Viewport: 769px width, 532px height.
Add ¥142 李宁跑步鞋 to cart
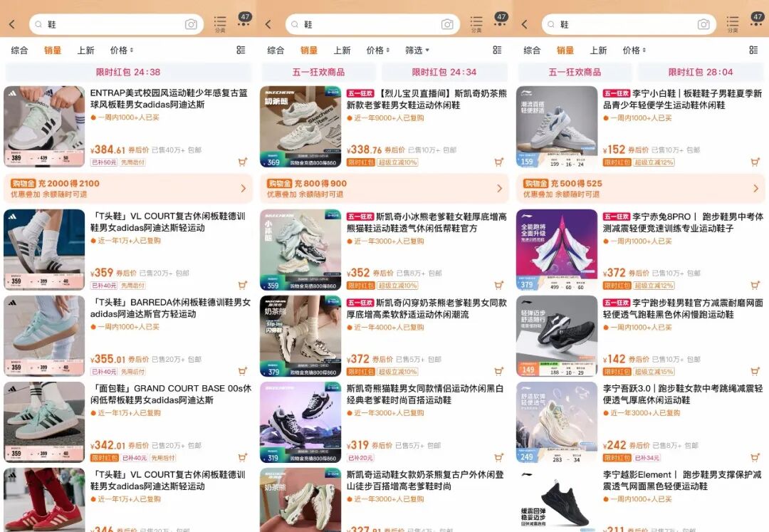click(x=755, y=371)
